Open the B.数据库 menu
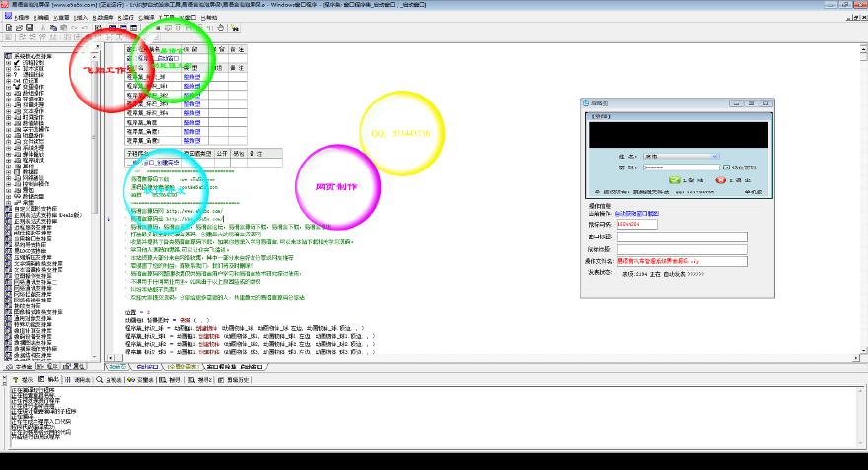868x470 pixels. click(104, 18)
